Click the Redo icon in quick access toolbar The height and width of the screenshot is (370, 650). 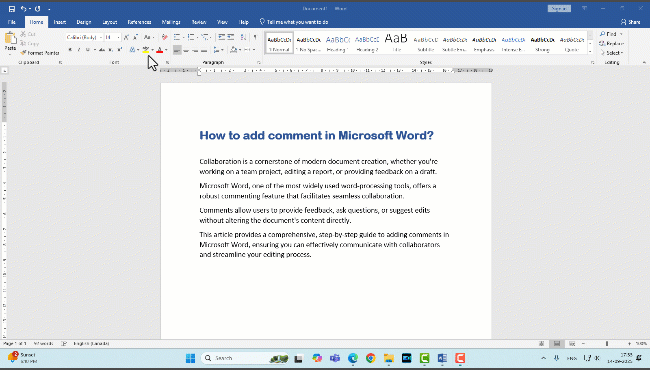click(x=37, y=9)
